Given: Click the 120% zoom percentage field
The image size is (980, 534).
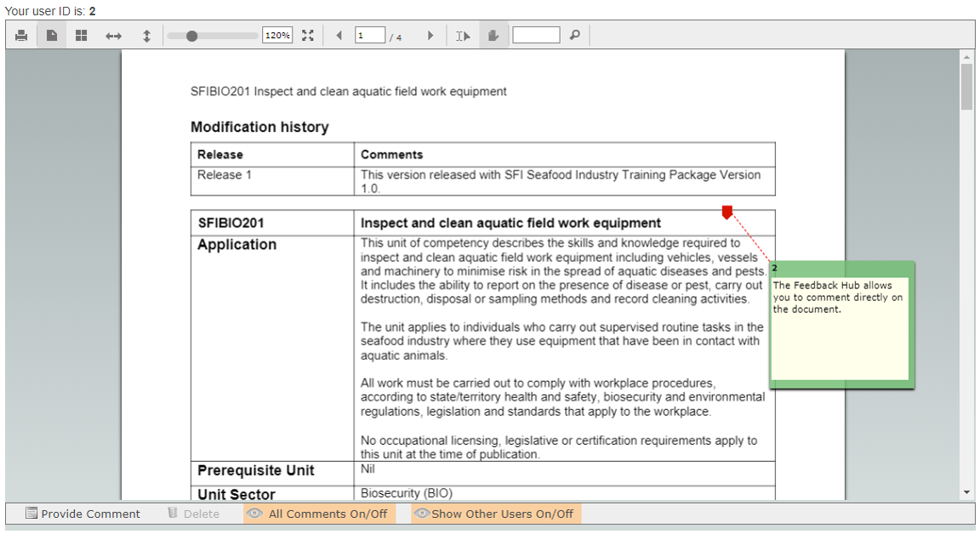Looking at the screenshot, I should (x=277, y=36).
